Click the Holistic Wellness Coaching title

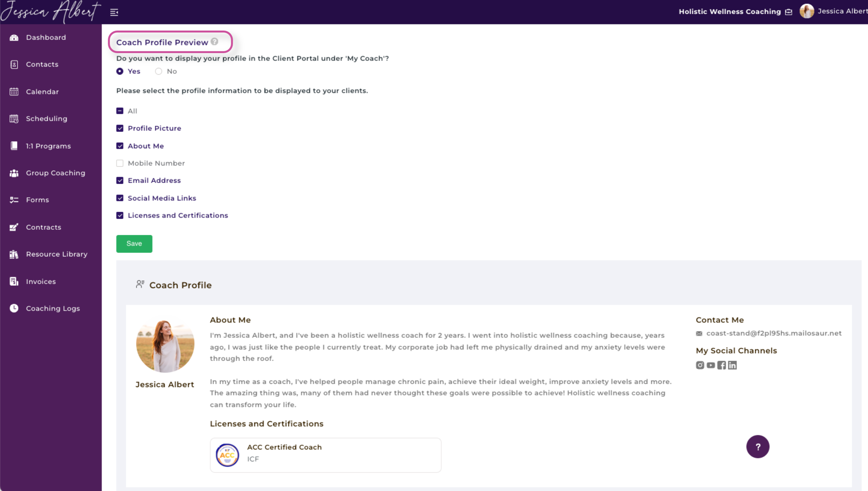pos(730,12)
